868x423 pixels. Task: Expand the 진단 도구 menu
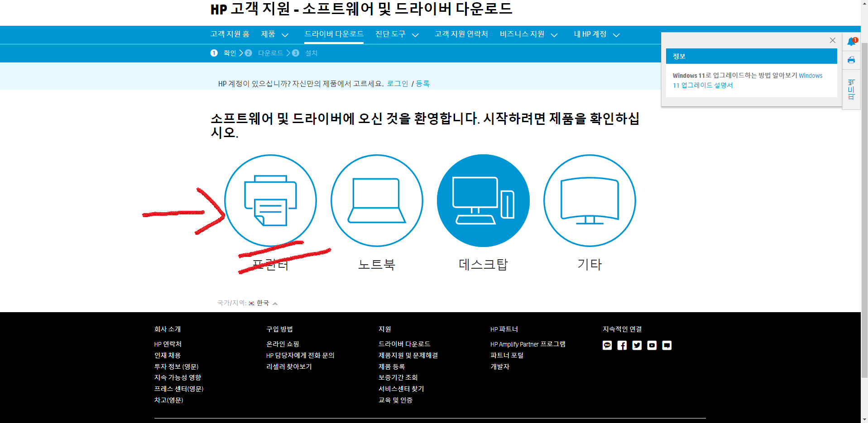coord(397,34)
